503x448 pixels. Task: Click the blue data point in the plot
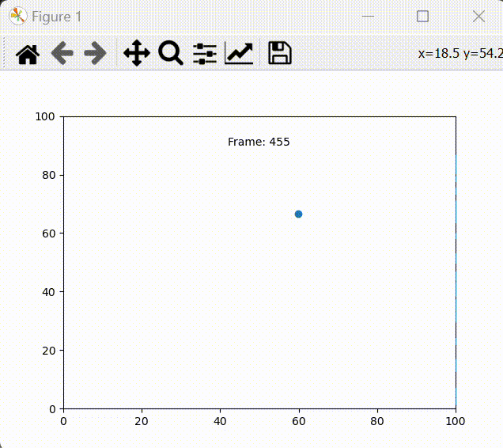click(298, 214)
